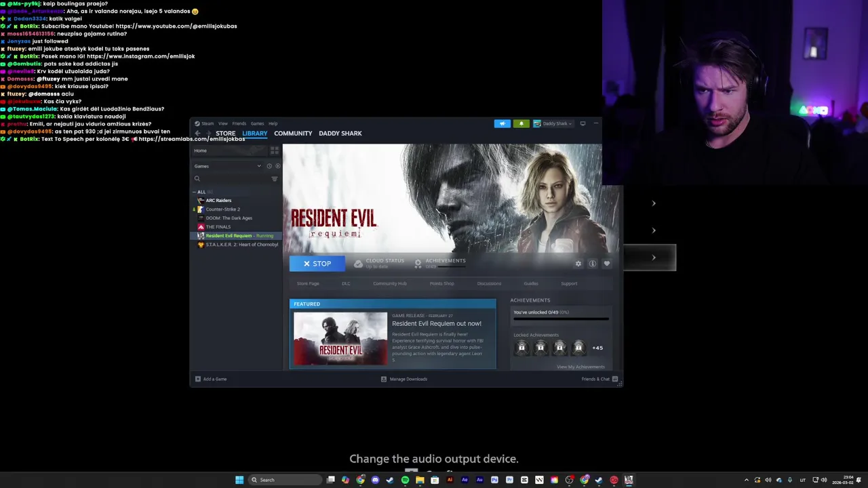Open Discord from the taskbar
The height and width of the screenshot is (488, 868).
(x=375, y=480)
